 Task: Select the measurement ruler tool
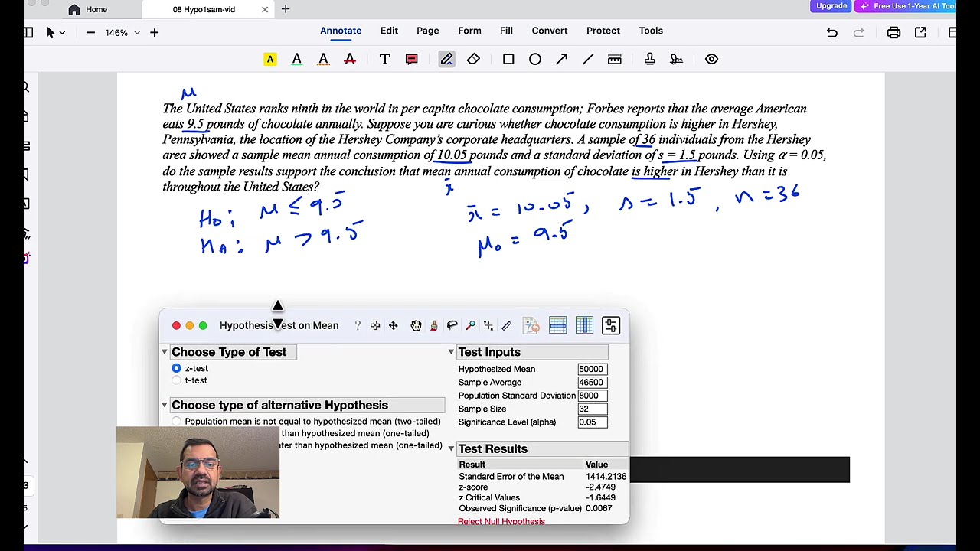click(x=615, y=59)
